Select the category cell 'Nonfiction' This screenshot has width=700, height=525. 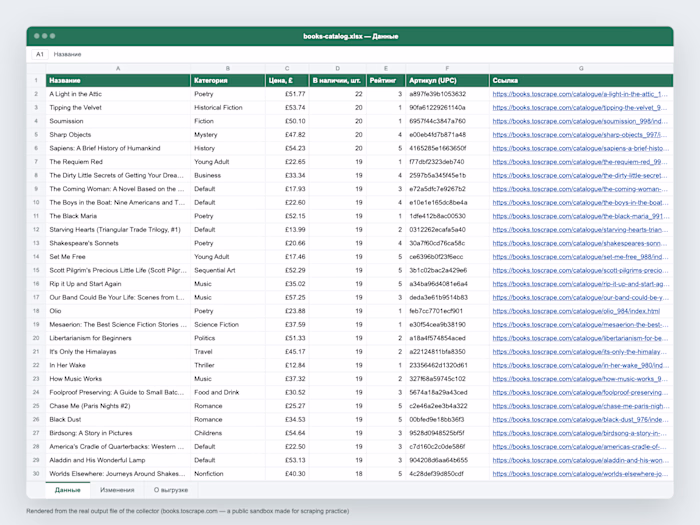[x=228, y=474]
